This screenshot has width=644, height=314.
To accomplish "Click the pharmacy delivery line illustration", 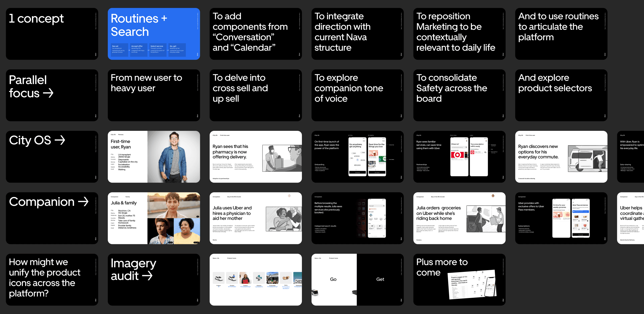I will (x=282, y=158).
